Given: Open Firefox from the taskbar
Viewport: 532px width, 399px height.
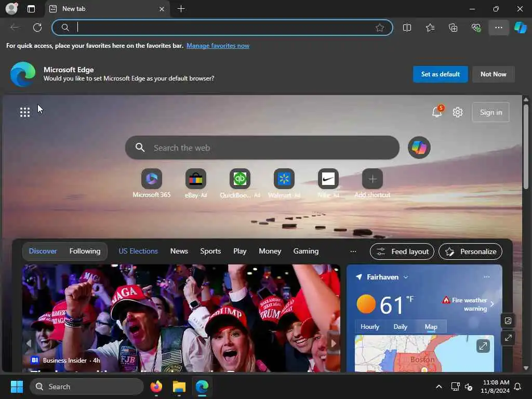Looking at the screenshot, I should click(x=156, y=387).
